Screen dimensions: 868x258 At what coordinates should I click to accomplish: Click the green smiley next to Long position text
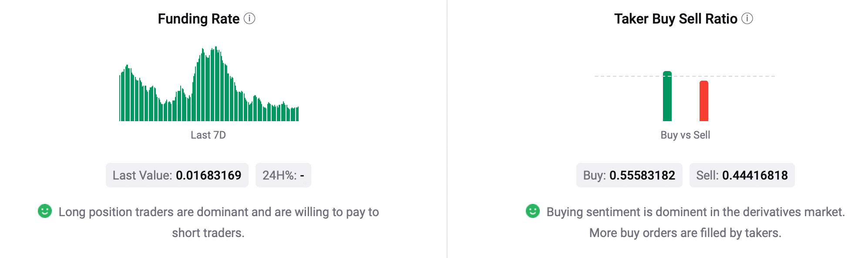tap(45, 211)
